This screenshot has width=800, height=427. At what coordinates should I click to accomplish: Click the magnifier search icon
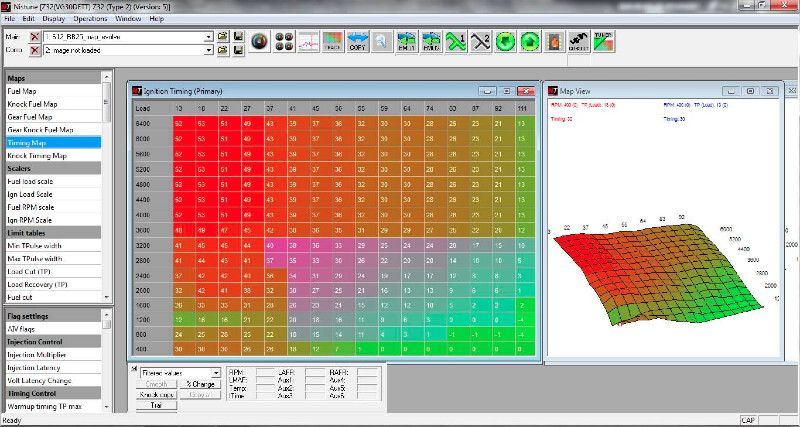[x=382, y=41]
